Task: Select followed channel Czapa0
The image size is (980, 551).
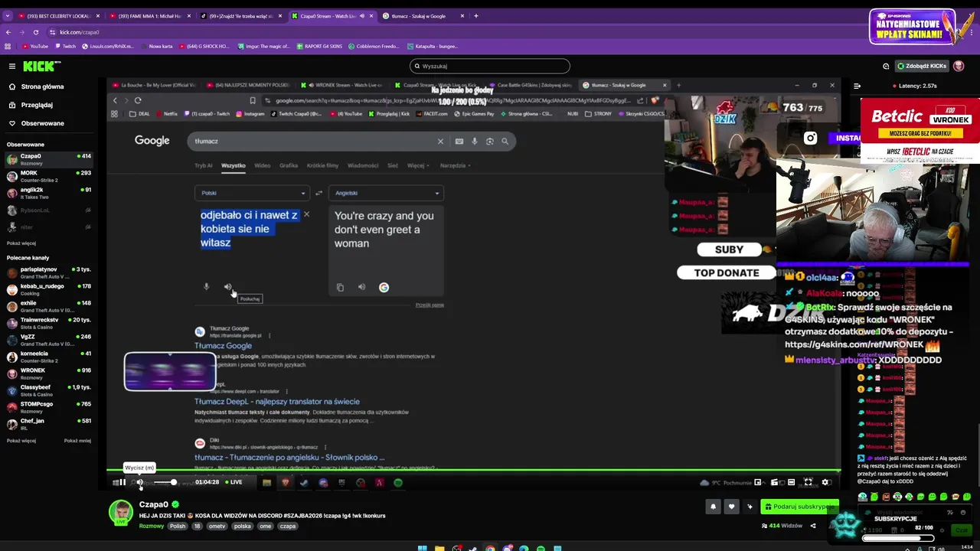Action: [x=49, y=159]
